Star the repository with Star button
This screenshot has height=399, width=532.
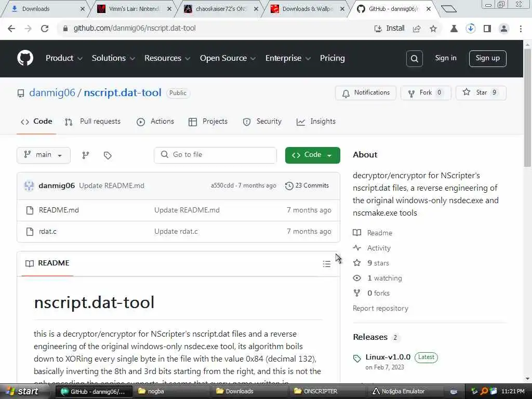[481, 93]
